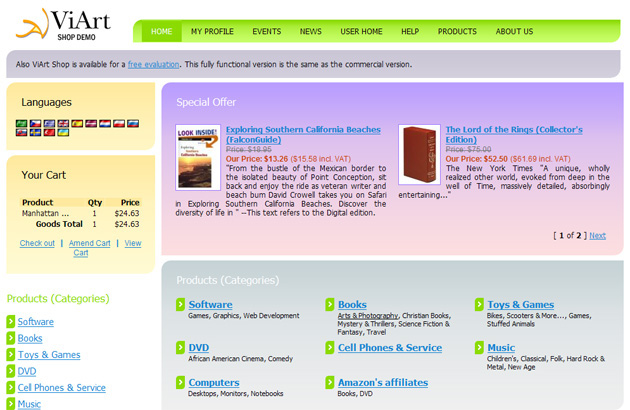This screenshot has width=630, height=410.
Task: Click sidebar green arrow next to Cell Phones & Service
Action: coord(11,387)
